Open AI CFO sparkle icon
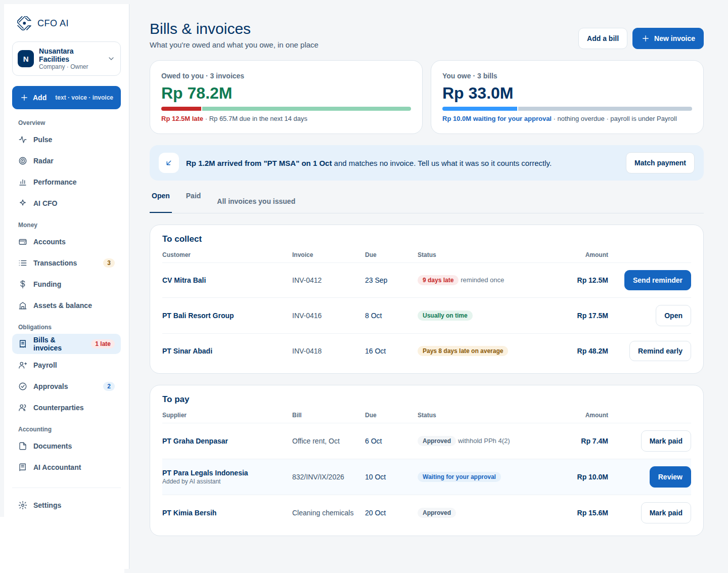728x573 pixels. (x=23, y=203)
